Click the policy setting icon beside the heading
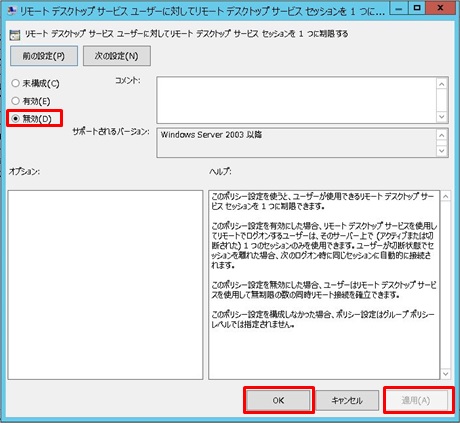The image size is (460, 423). tap(15, 35)
